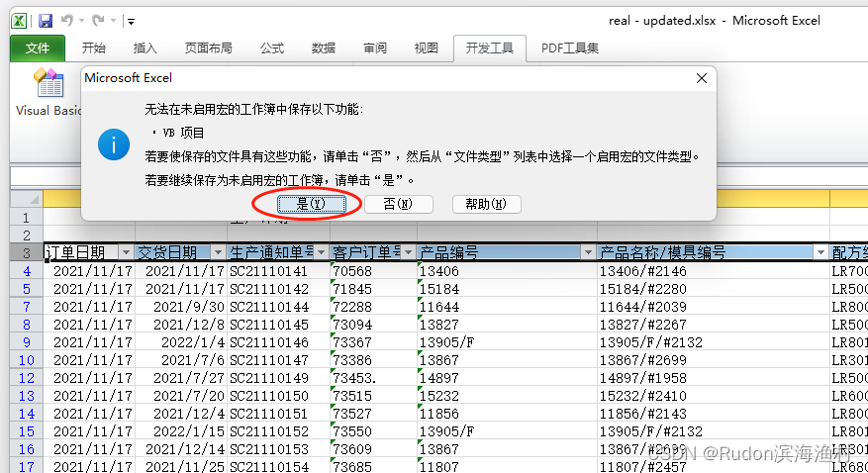
Task: Expand the Undo history dropdown arrow
Action: point(81,21)
